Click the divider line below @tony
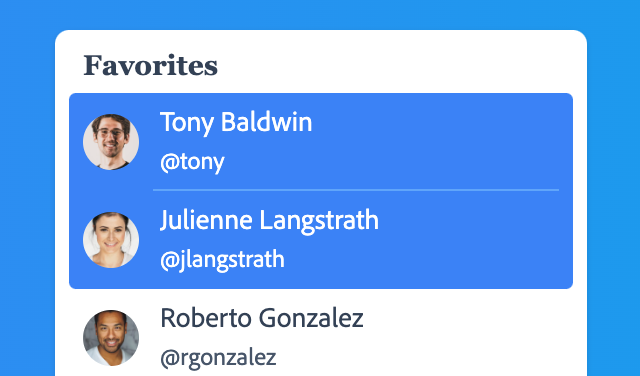Screen dimensions: 640x376 pos(356,190)
